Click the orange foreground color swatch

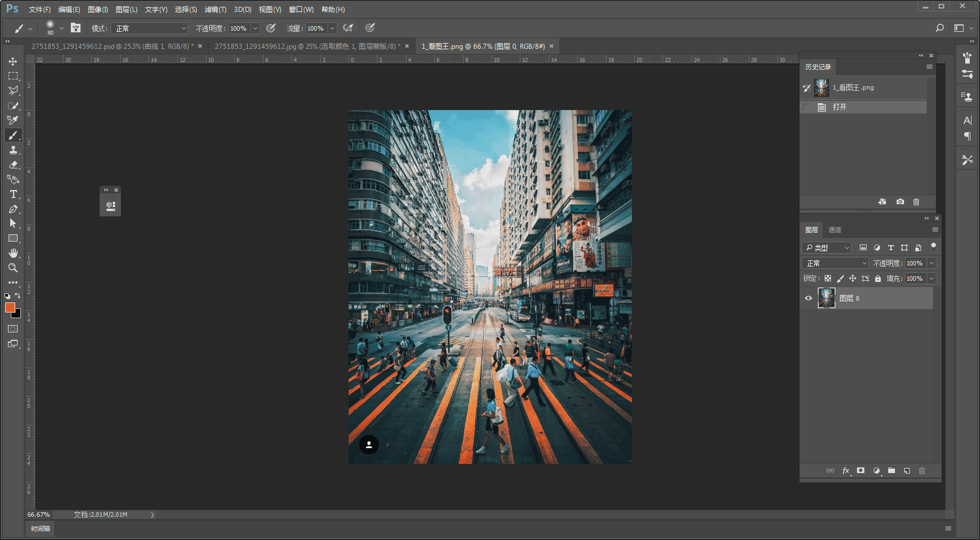pos(10,307)
